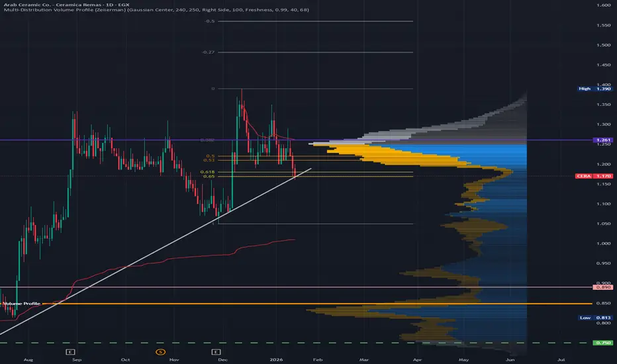The width and height of the screenshot is (617, 364).
Task: Click the earnings E marker near Dec
Action: click(x=216, y=352)
